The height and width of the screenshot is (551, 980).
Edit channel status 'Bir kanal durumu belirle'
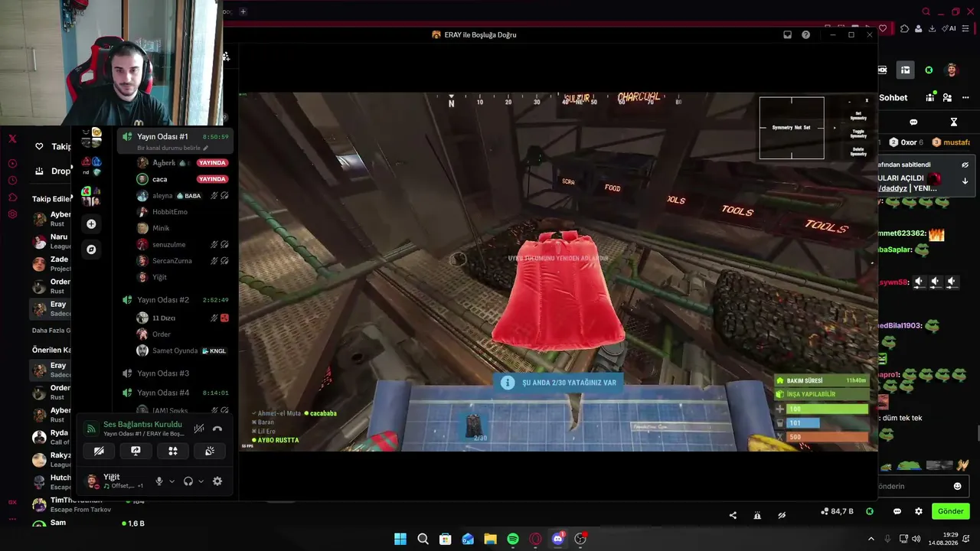tap(172, 148)
